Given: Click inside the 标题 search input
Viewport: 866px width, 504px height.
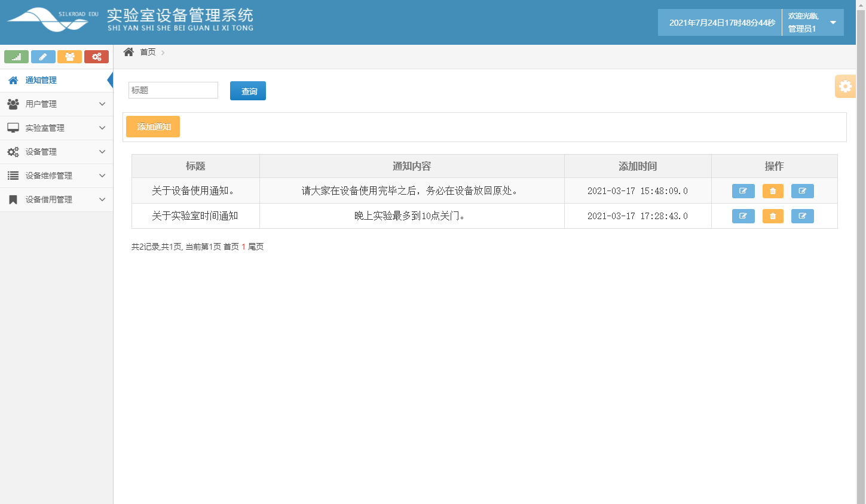Looking at the screenshot, I should (173, 90).
